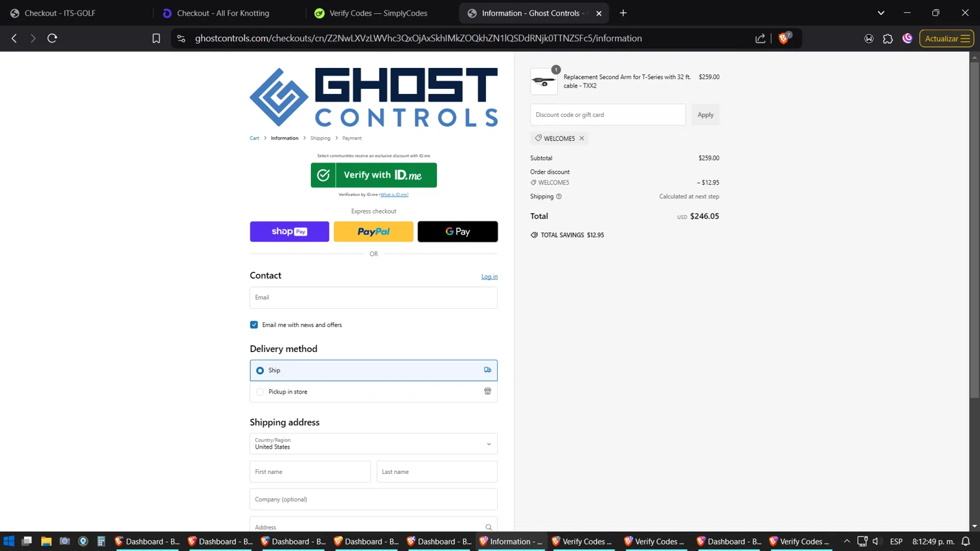Image resolution: width=980 pixels, height=551 pixels.
Task: Click the Address search magnifier icon
Action: (x=489, y=527)
